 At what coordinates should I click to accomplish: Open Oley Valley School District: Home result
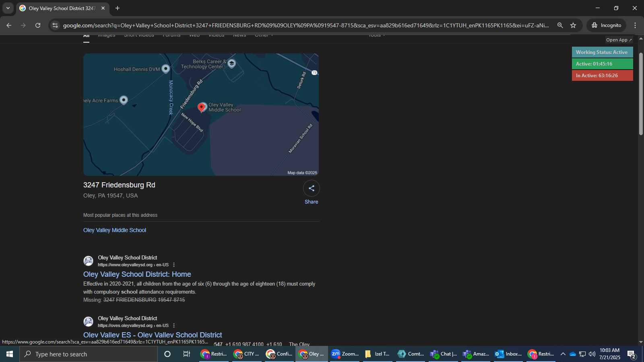(x=137, y=274)
